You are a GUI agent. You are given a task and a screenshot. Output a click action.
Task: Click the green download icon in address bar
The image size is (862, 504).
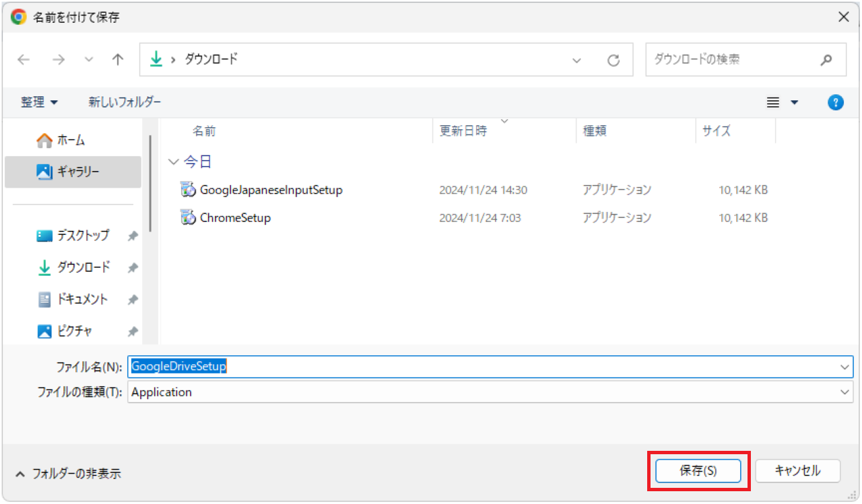[156, 59]
